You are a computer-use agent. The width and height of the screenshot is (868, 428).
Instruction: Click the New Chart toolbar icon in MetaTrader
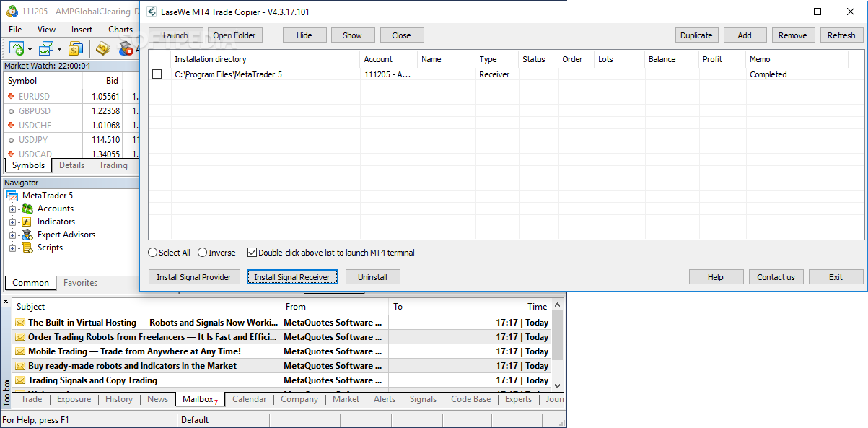(17, 48)
